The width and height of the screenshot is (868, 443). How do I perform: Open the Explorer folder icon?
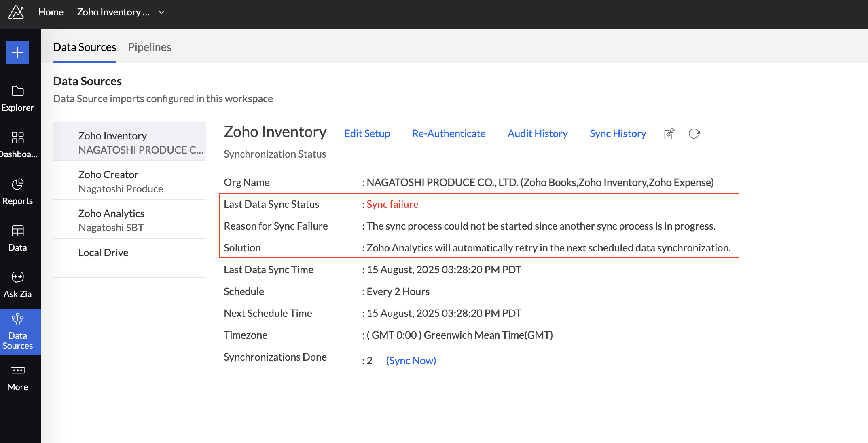pyautogui.click(x=17, y=91)
